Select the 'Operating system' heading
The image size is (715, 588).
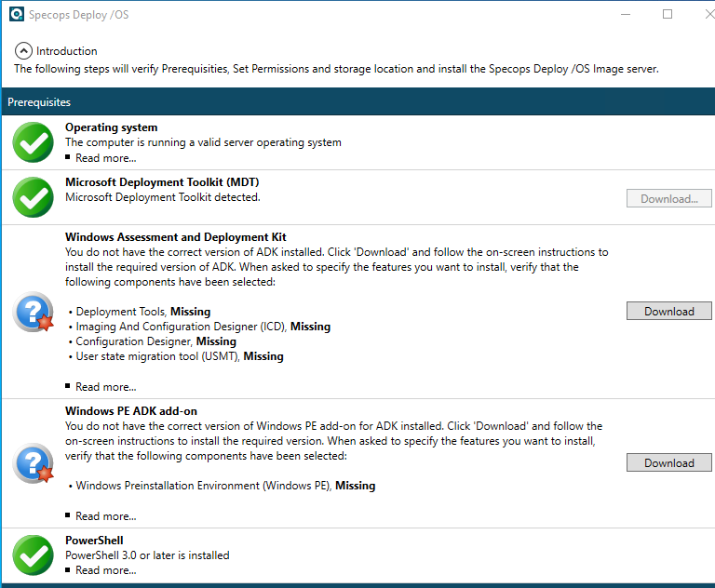(112, 127)
